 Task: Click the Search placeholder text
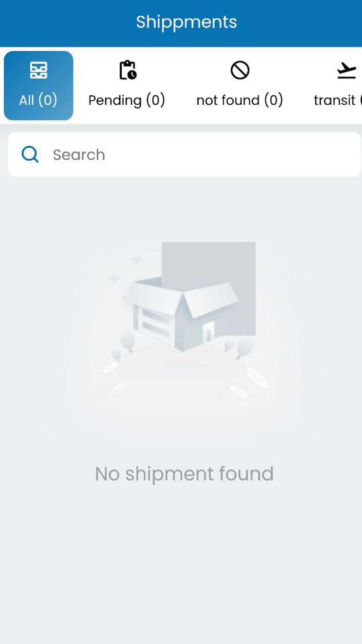79,155
